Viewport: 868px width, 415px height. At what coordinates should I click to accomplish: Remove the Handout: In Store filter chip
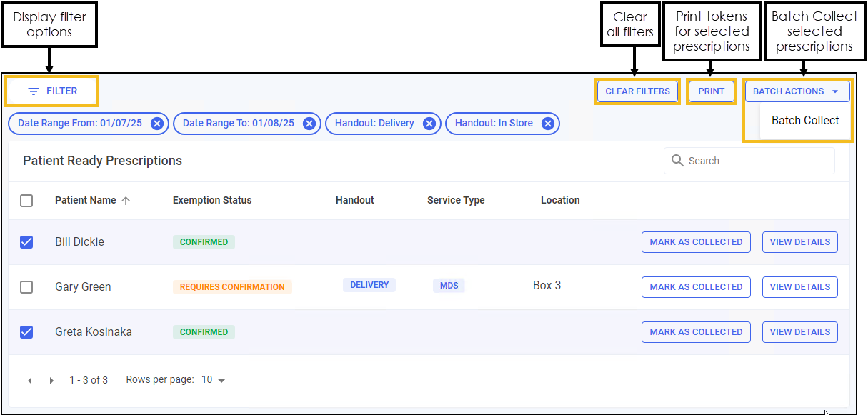(547, 124)
